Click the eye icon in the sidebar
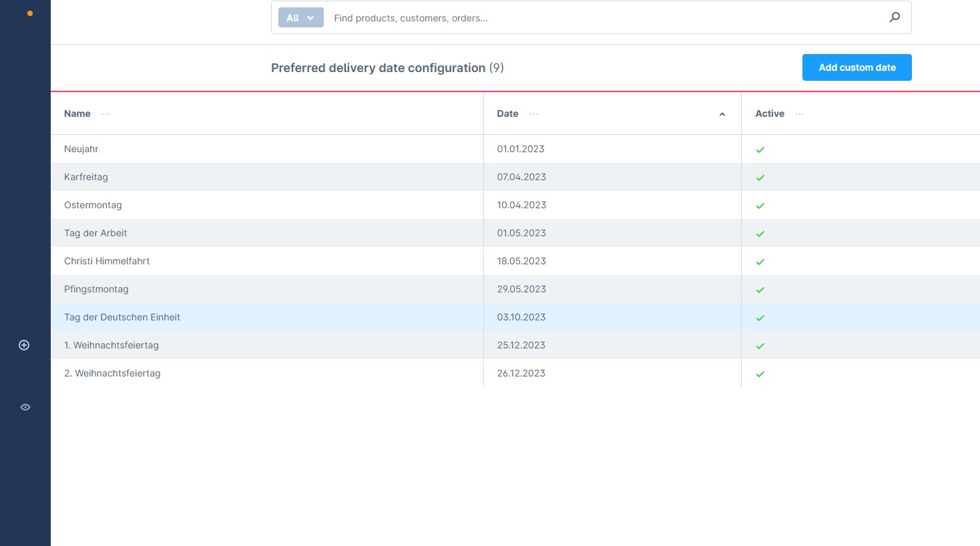Image resolution: width=980 pixels, height=546 pixels. tap(25, 407)
